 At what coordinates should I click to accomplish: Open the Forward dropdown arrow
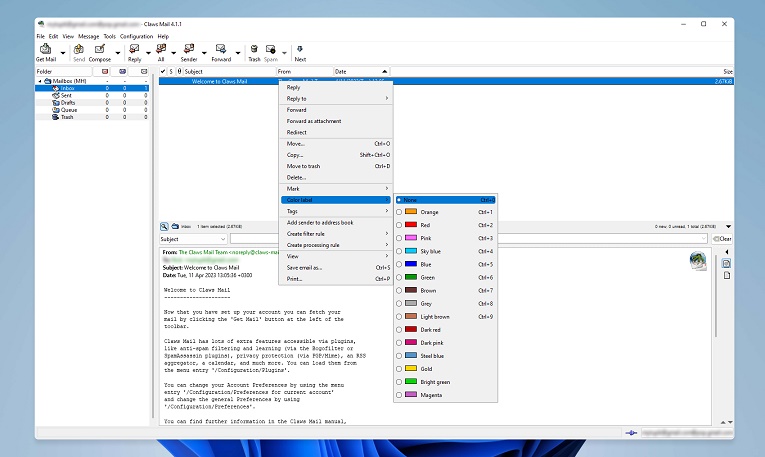(x=238, y=53)
